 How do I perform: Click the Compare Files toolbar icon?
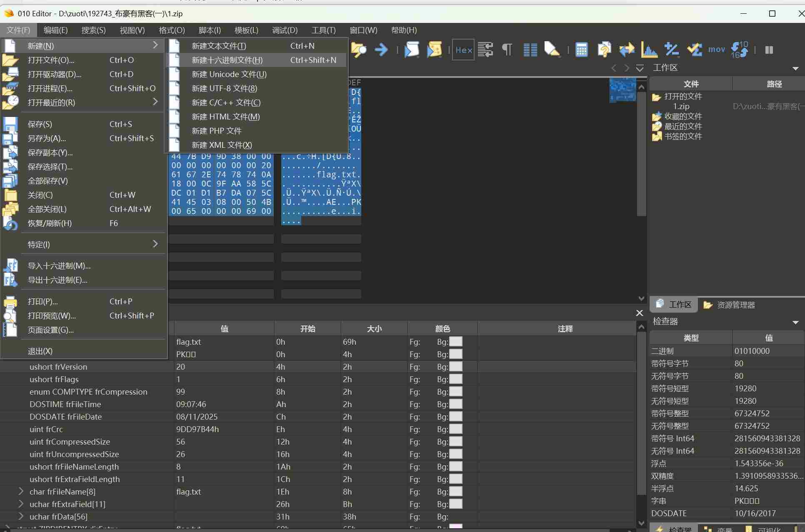point(626,50)
